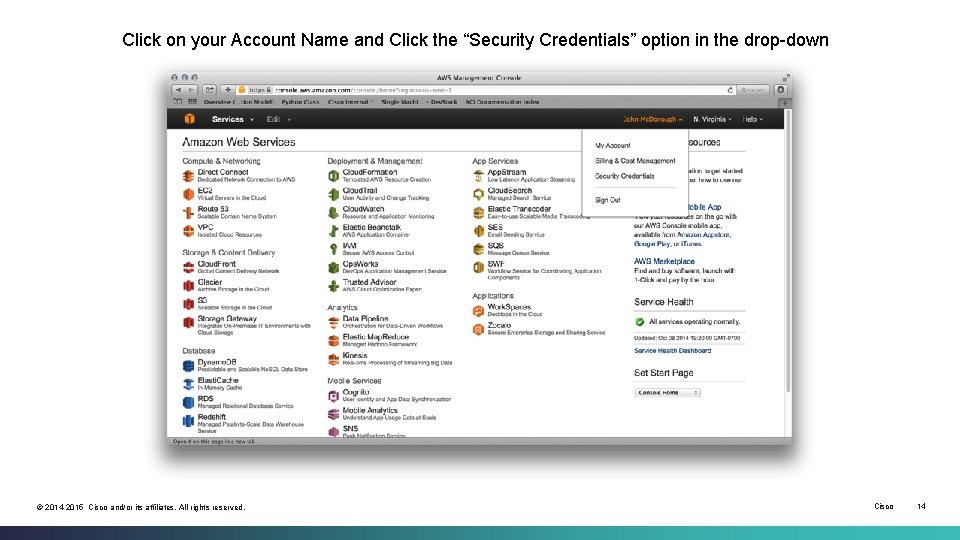Choose Sign Out from account menu
This screenshot has width=960, height=540.
(608, 200)
